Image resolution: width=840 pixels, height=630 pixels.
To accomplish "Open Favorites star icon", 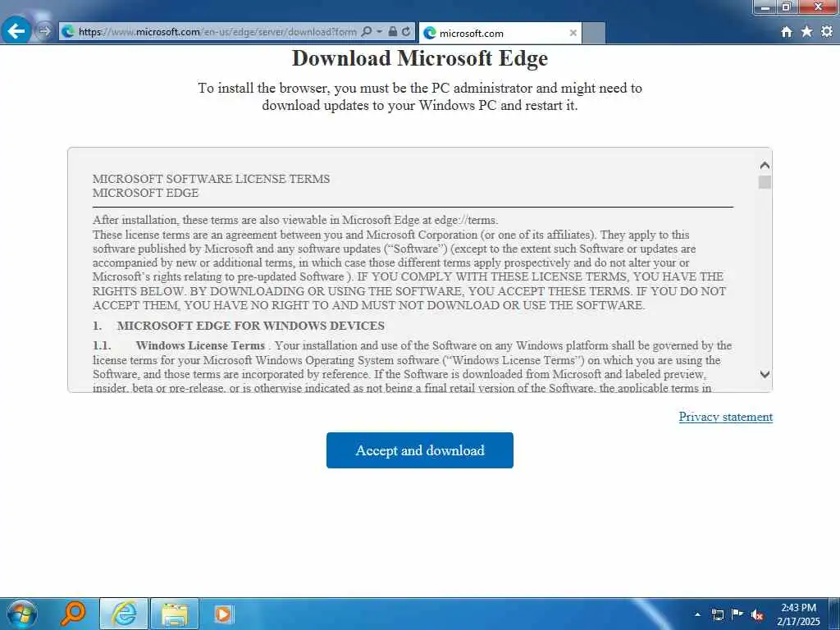I will click(x=807, y=32).
